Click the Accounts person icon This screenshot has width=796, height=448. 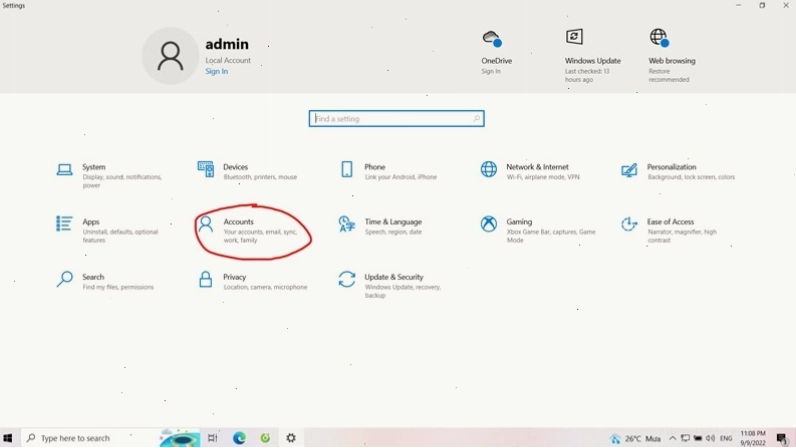(206, 224)
